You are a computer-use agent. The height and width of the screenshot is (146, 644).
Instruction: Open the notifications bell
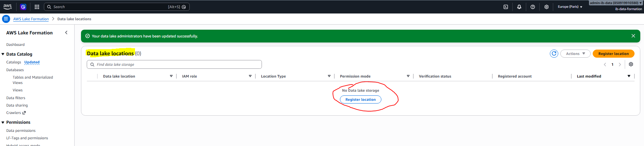coord(519,7)
